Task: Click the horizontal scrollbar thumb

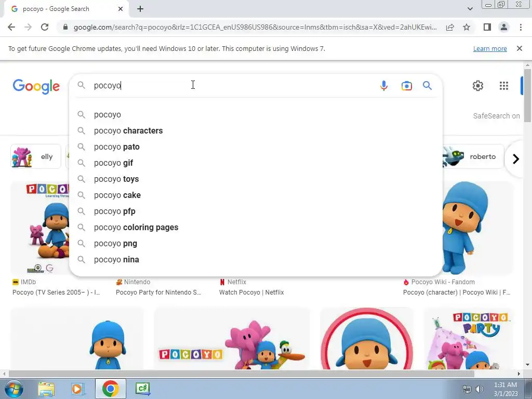Action: pos(241,374)
